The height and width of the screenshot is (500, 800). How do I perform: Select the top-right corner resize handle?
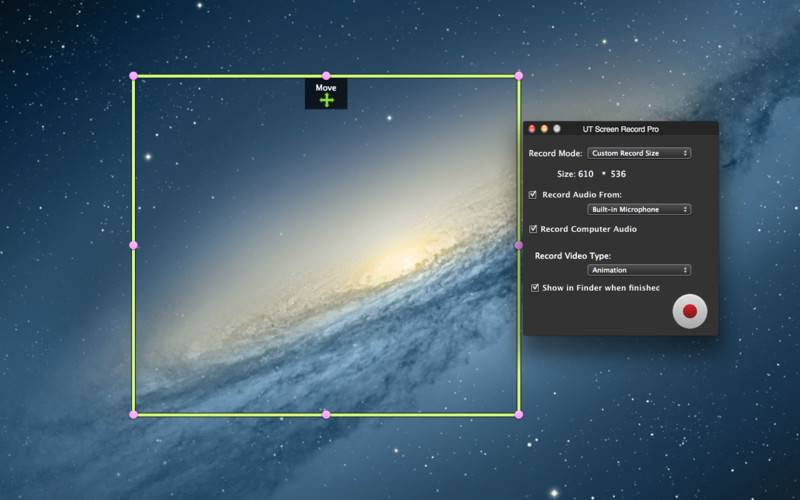519,76
